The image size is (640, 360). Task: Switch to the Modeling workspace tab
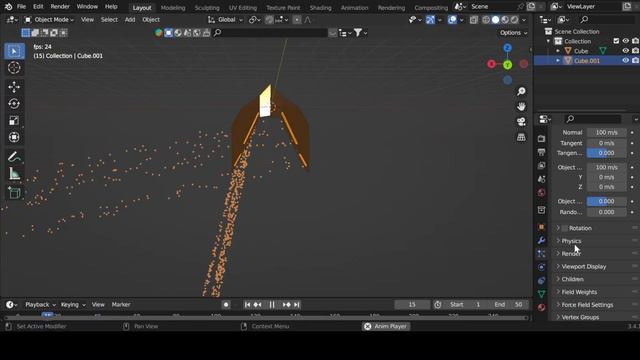click(173, 7)
